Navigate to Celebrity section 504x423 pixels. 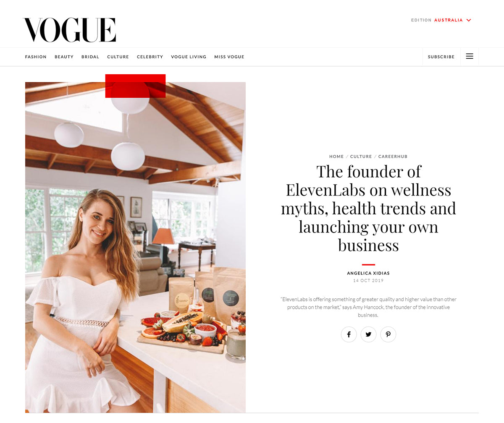point(150,57)
